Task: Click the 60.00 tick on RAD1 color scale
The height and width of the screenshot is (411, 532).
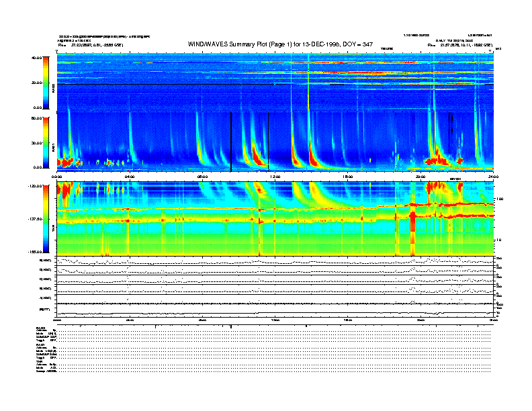Action: (x=36, y=118)
